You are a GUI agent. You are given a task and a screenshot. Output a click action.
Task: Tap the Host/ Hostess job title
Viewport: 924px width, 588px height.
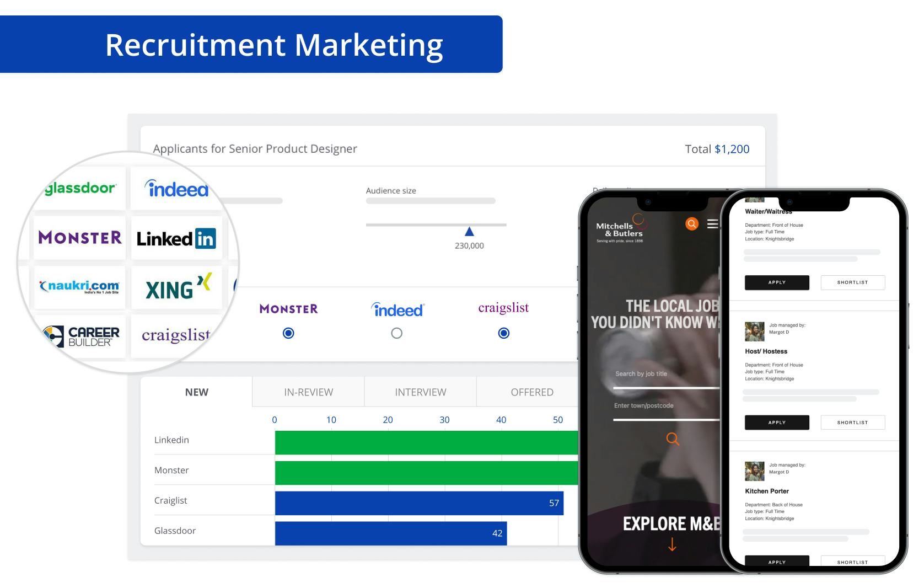point(766,351)
